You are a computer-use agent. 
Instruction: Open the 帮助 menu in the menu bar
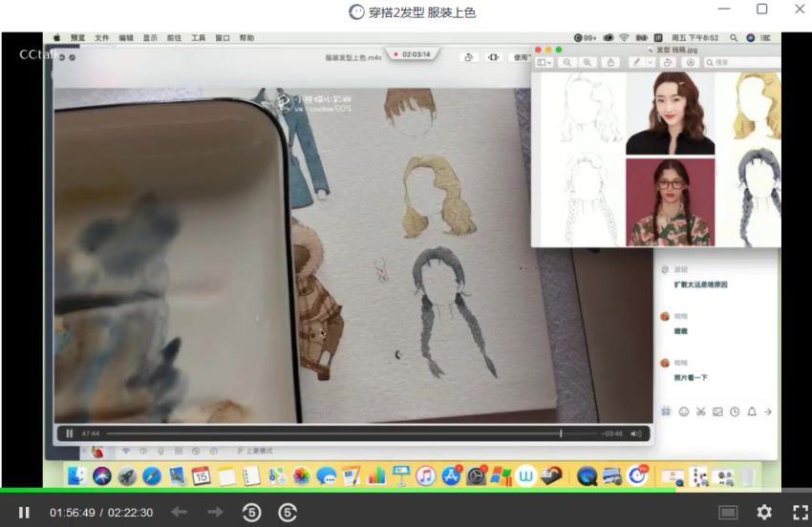pos(246,38)
